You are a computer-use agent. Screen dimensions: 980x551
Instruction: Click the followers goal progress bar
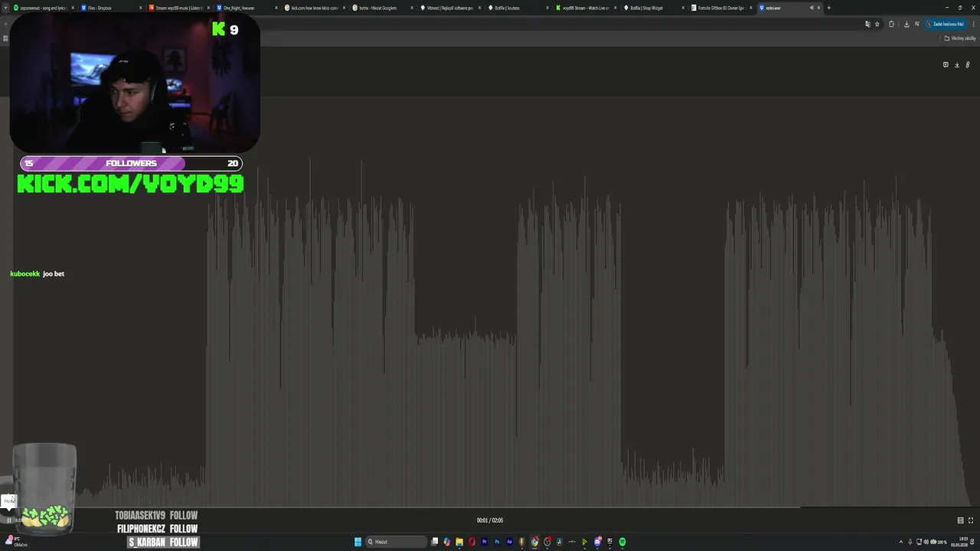click(x=131, y=163)
